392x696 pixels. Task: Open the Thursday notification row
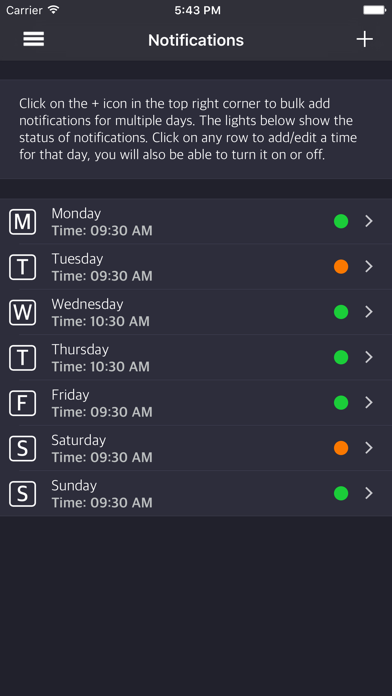pyautogui.click(x=196, y=357)
